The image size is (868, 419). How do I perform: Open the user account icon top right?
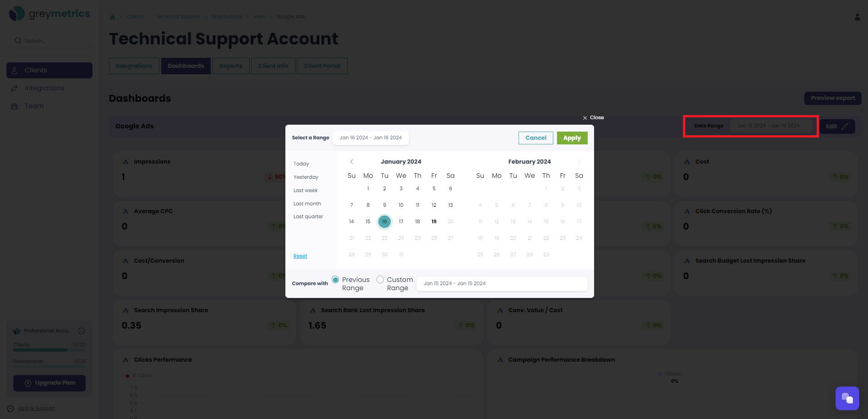tap(856, 17)
